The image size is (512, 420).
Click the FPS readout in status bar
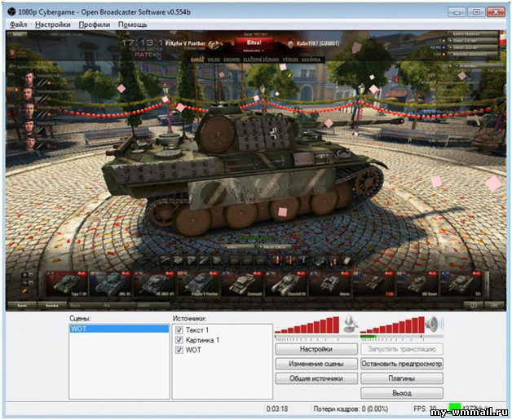click(425, 409)
